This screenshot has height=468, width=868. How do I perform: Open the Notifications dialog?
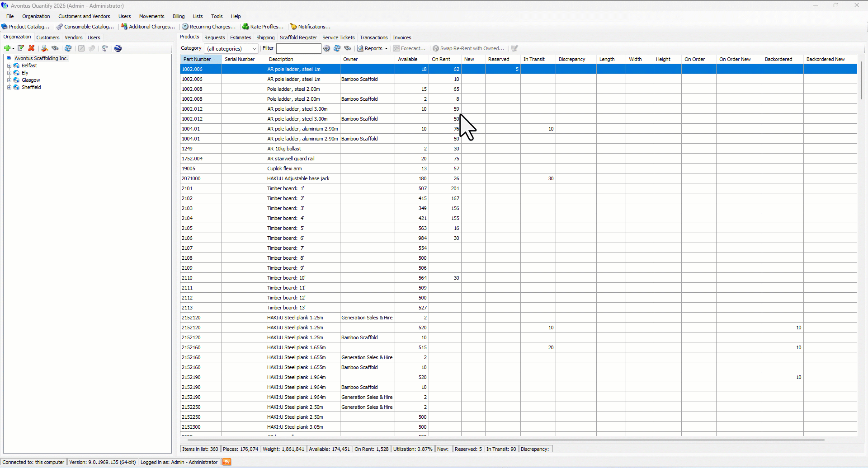[311, 27]
